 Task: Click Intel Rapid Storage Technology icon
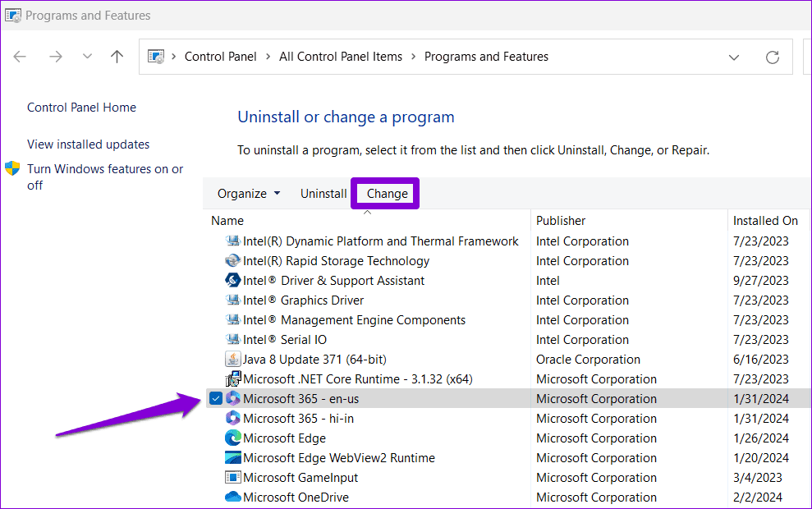[233, 260]
